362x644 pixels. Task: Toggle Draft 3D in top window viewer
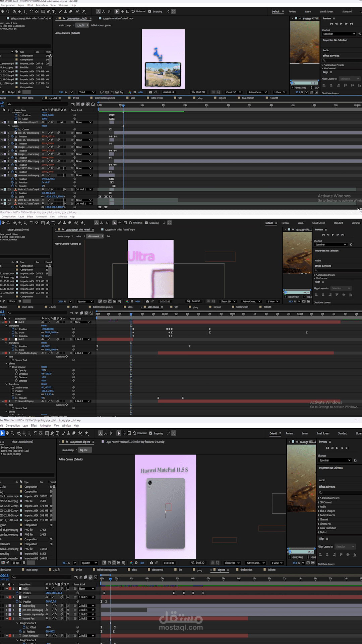point(198,92)
